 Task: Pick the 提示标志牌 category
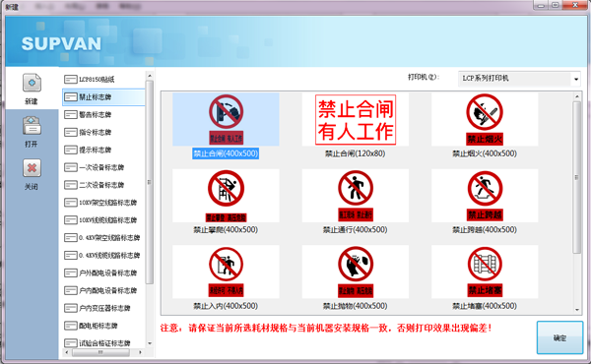pyautogui.click(x=103, y=150)
